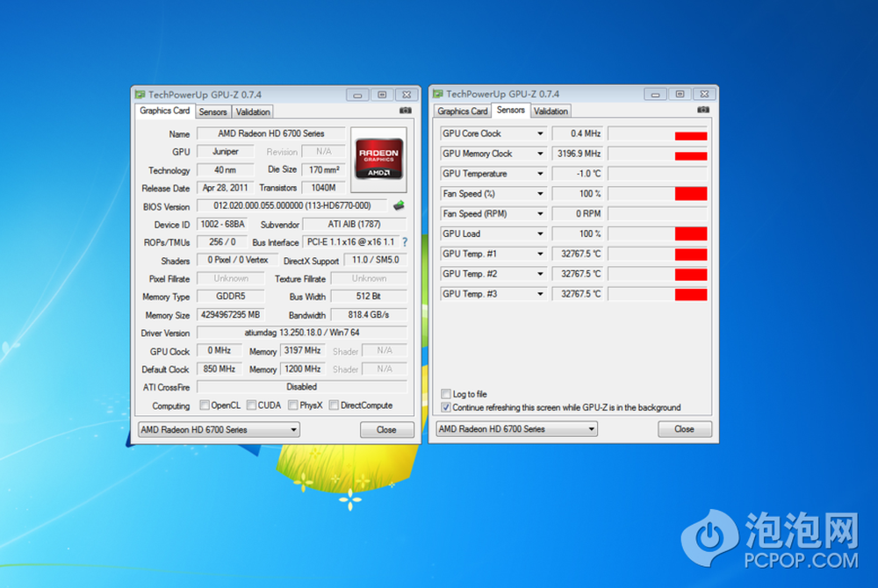Click the GPU Load red graph bar
This screenshot has width=878, height=588.
point(690,234)
